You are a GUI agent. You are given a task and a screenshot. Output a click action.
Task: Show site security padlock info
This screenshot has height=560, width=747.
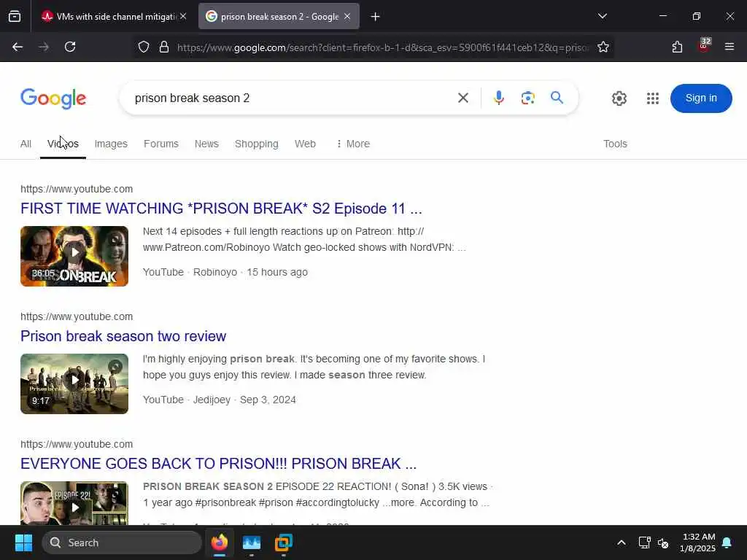(x=164, y=47)
